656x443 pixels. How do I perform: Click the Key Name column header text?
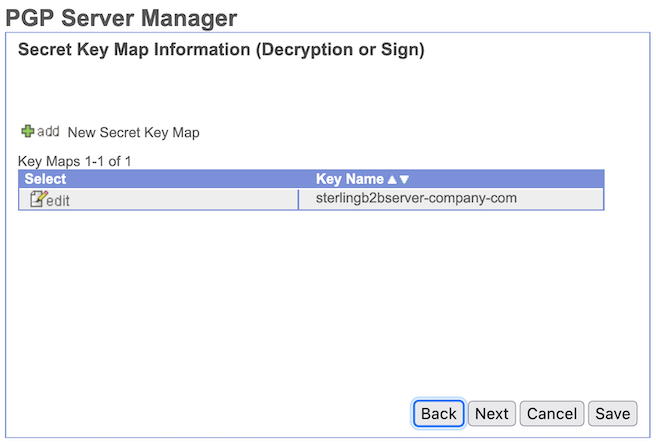click(x=349, y=180)
